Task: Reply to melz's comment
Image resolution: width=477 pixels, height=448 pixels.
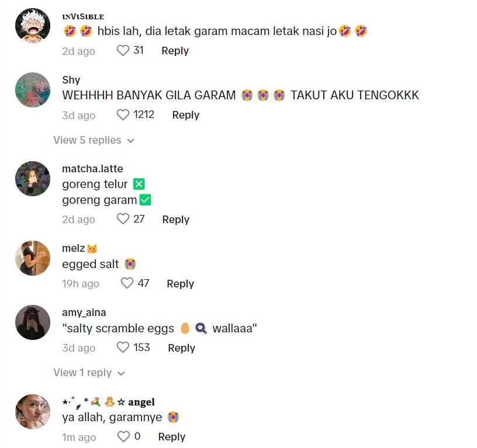Action: click(x=180, y=283)
